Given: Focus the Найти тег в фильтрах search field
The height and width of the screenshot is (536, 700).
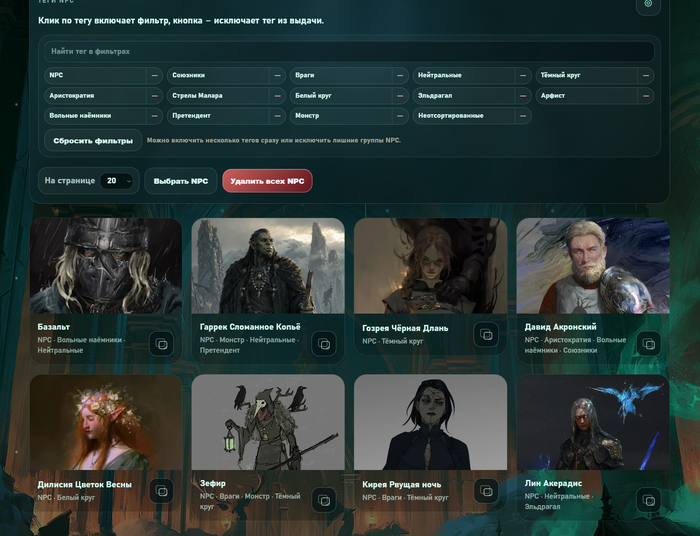Looking at the screenshot, I should click(349, 51).
